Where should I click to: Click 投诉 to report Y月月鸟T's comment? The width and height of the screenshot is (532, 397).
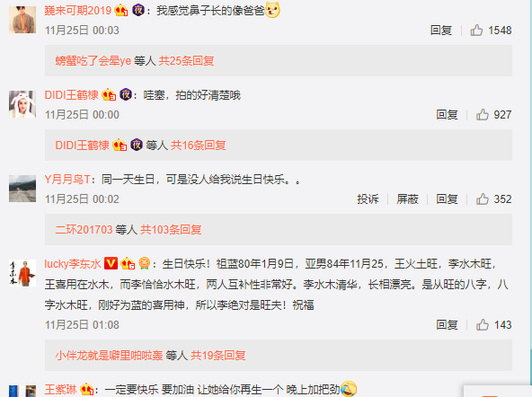point(368,199)
